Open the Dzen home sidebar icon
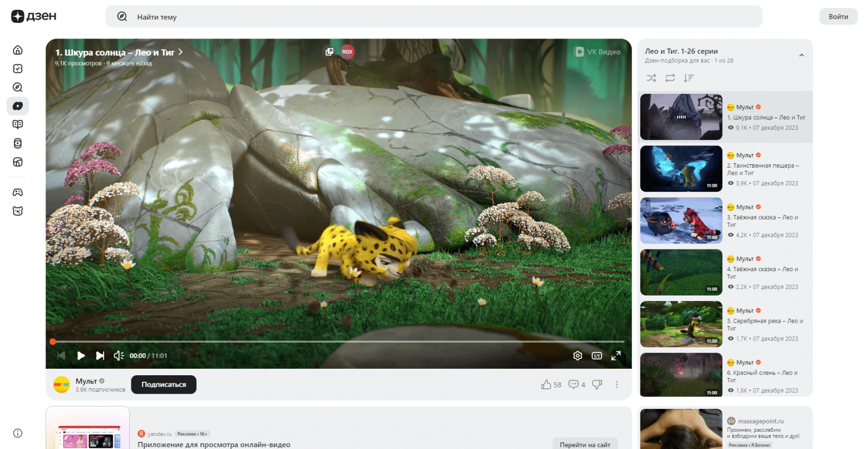 coord(18,50)
